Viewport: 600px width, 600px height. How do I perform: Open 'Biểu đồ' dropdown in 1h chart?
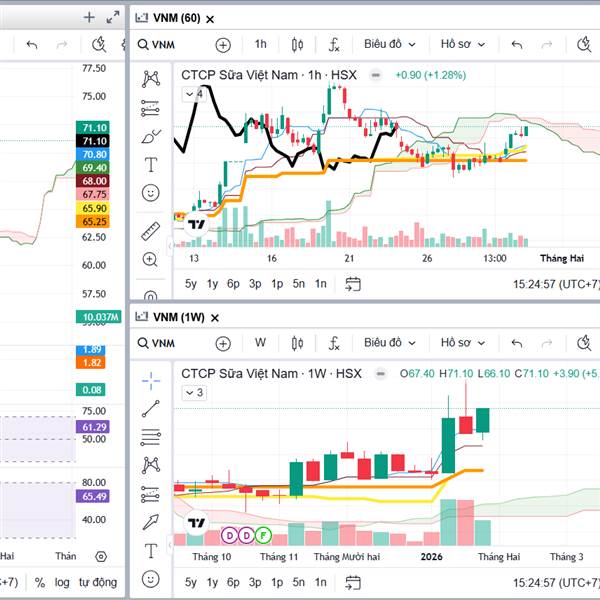click(389, 44)
